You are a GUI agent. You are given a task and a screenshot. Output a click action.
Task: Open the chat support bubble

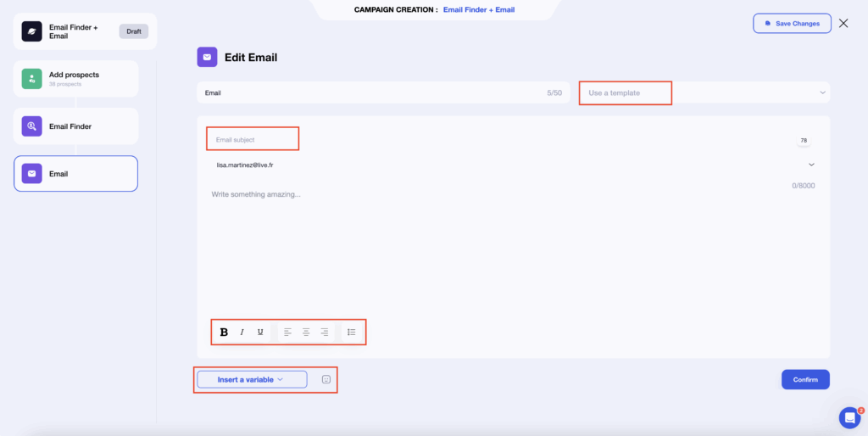pos(849,417)
